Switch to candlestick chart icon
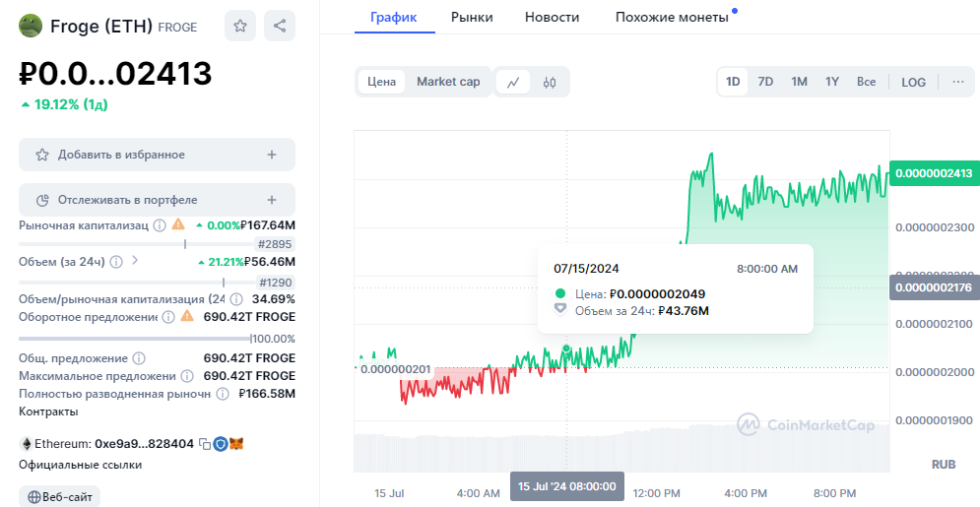This screenshot has height=507, width=980. click(550, 82)
